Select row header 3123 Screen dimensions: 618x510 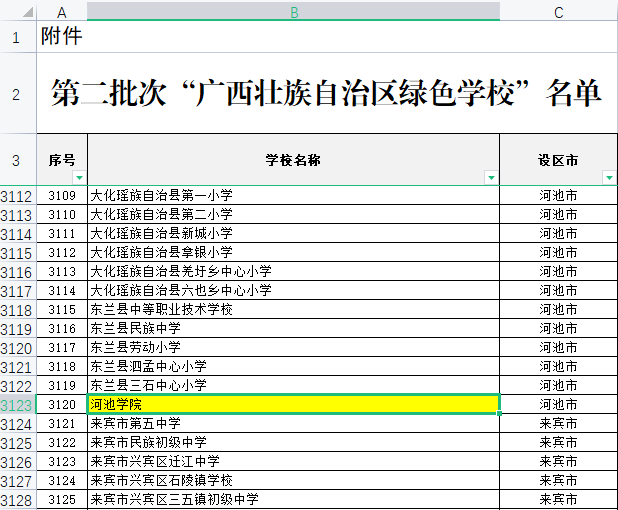tap(17, 405)
